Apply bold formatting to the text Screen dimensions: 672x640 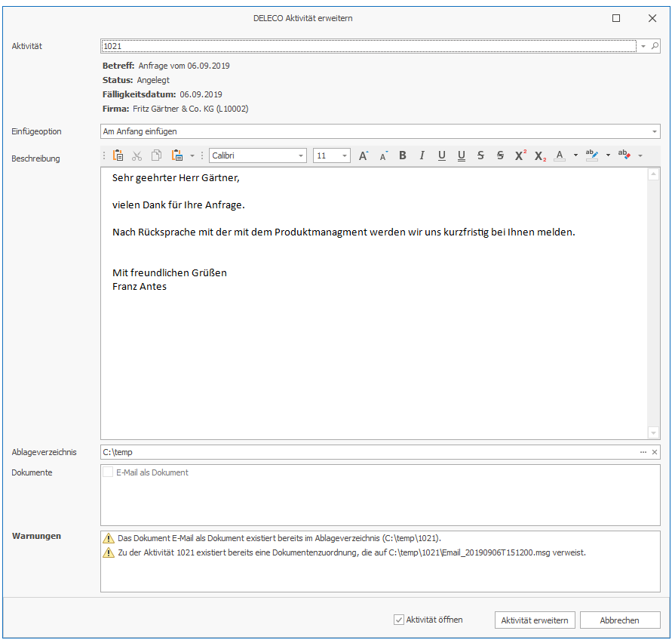pyautogui.click(x=403, y=155)
